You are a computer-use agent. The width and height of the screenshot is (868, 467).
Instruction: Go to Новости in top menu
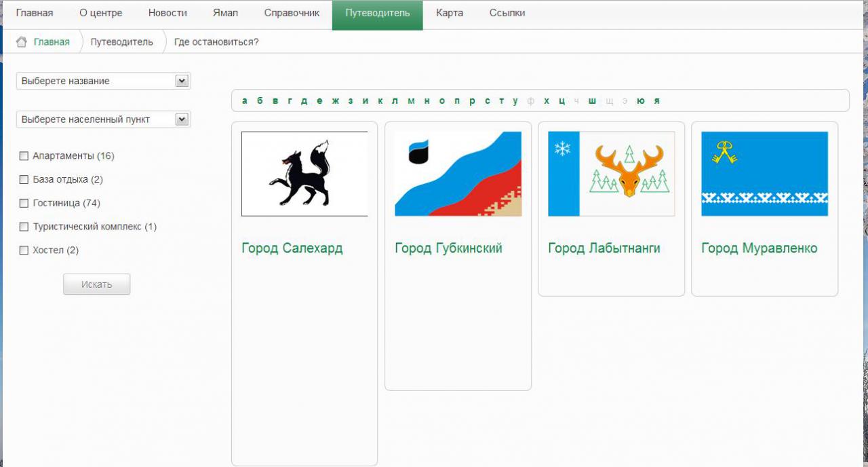(x=167, y=13)
